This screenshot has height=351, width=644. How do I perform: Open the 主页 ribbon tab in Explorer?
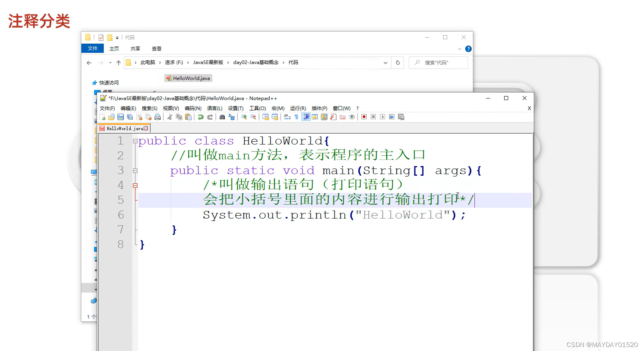(114, 48)
